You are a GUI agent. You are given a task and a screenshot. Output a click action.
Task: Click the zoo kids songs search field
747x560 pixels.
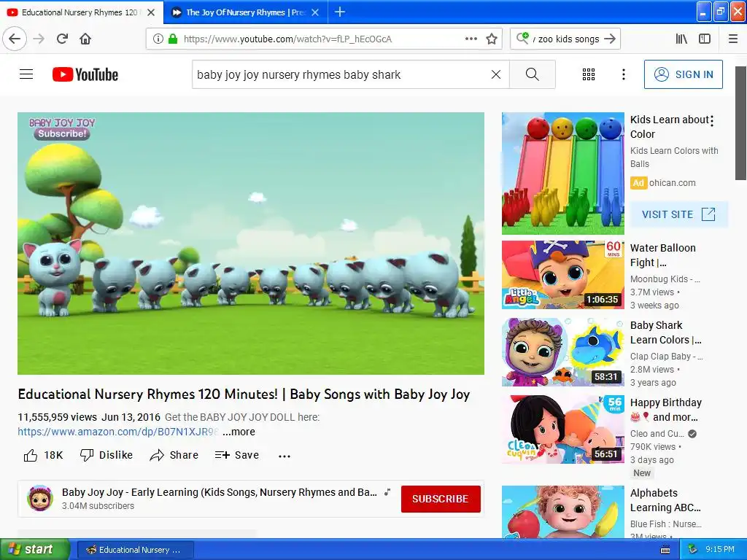(566, 39)
